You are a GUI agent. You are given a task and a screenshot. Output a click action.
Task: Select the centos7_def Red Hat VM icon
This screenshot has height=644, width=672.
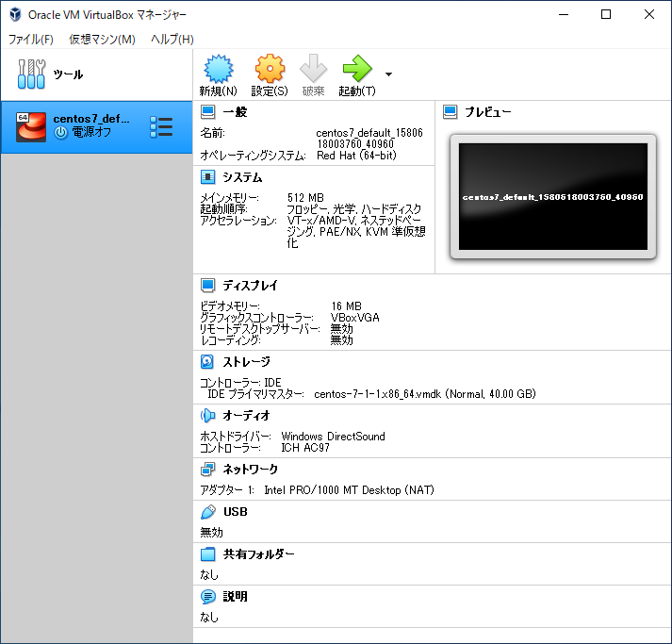coord(31,127)
